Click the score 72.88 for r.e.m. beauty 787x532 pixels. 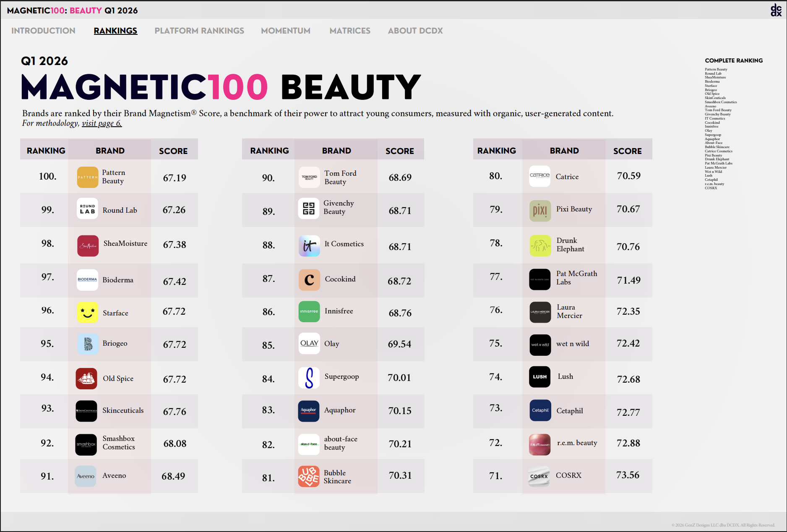[628, 443]
